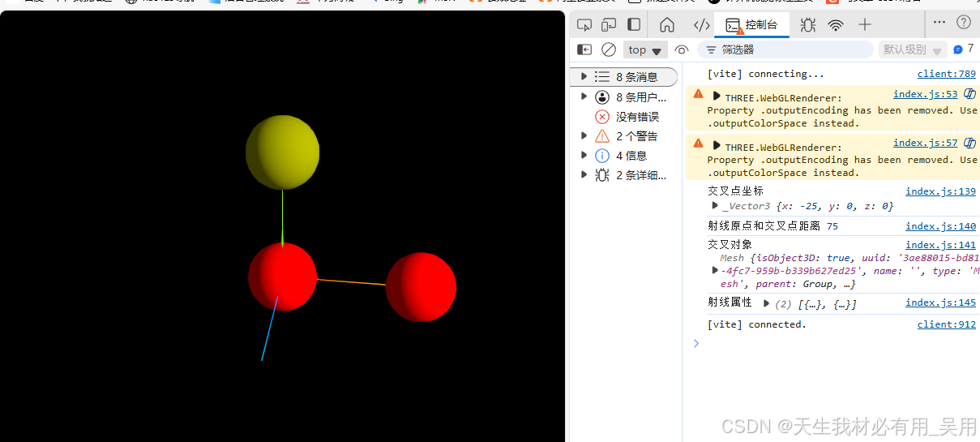Open the index.js:145 source link
Screen dimensions: 980x442
940,303
